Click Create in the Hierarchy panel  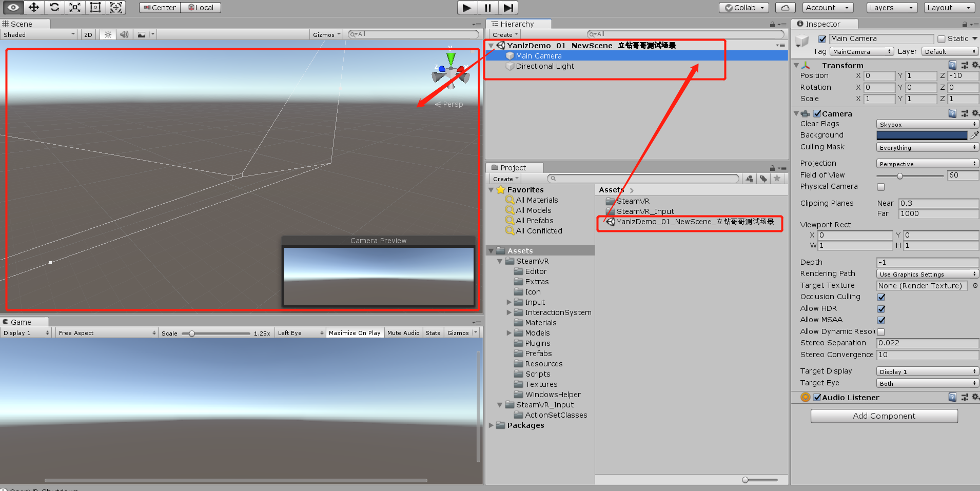click(x=503, y=34)
